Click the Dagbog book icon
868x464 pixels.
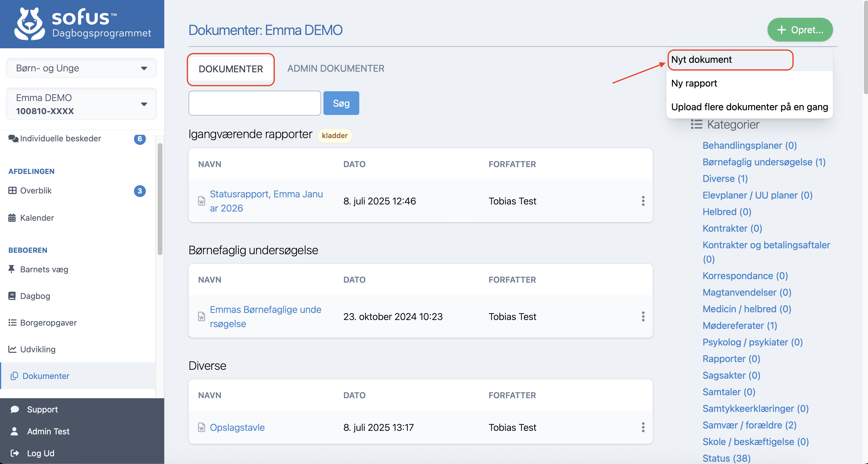[12, 296]
